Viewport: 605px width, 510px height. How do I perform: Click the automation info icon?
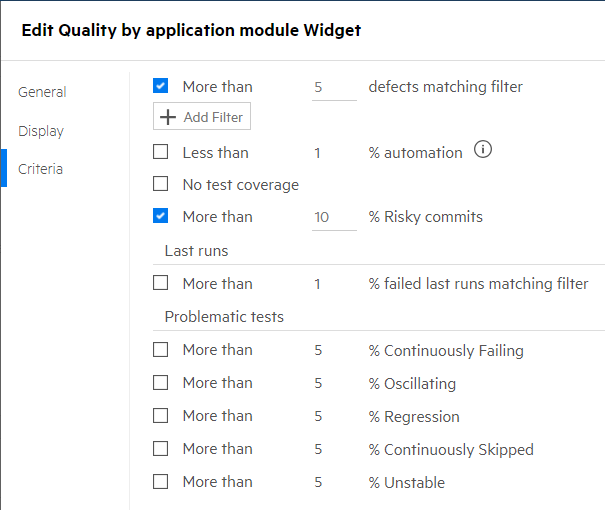484,151
